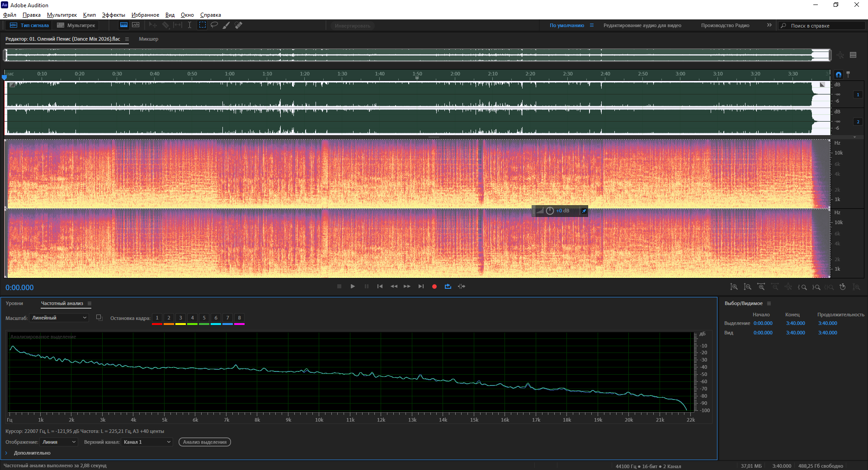This screenshot has width=868, height=470.
Task: Switch to Waveform editor (Тип сигнала)
Action: 29,25
